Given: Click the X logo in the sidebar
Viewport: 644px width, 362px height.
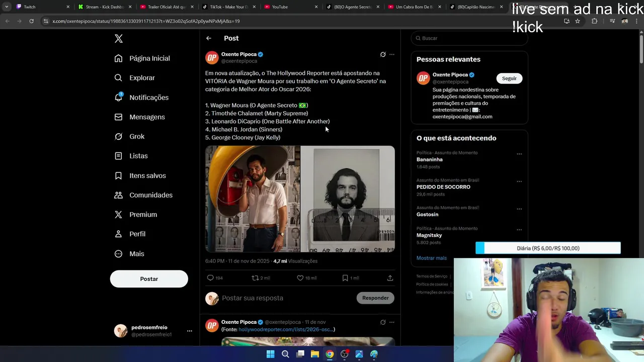Looking at the screenshot, I should pos(119,39).
